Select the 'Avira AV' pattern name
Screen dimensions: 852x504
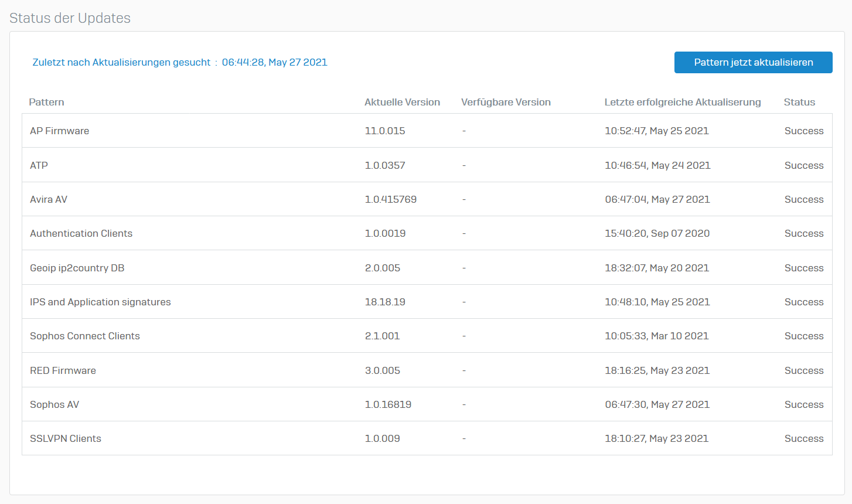[x=49, y=199]
